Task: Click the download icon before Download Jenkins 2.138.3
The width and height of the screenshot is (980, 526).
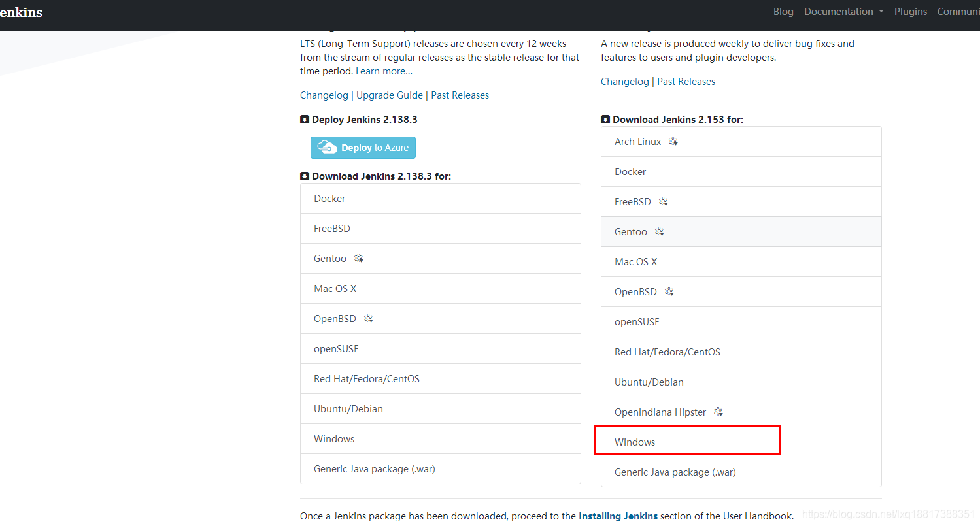Action: (305, 176)
